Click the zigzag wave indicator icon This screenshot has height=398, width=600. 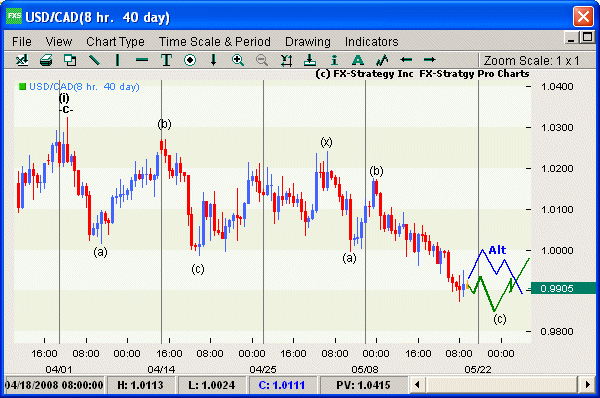(x=382, y=60)
